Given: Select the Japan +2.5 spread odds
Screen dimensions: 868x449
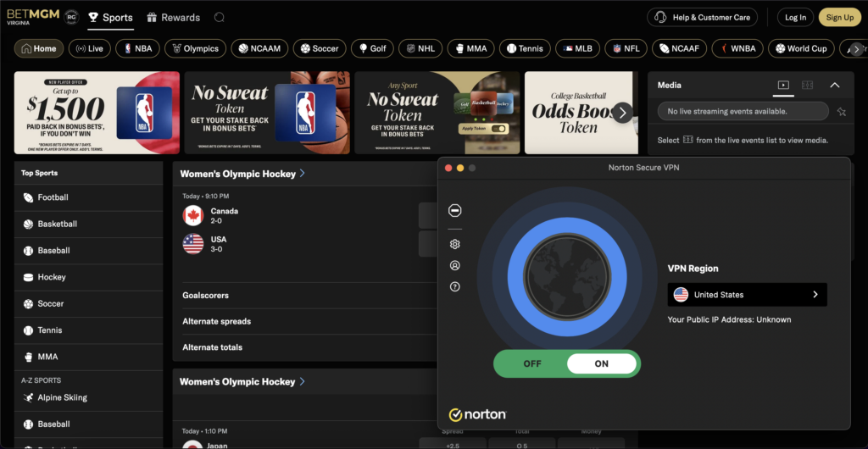Looking at the screenshot, I should [453, 444].
